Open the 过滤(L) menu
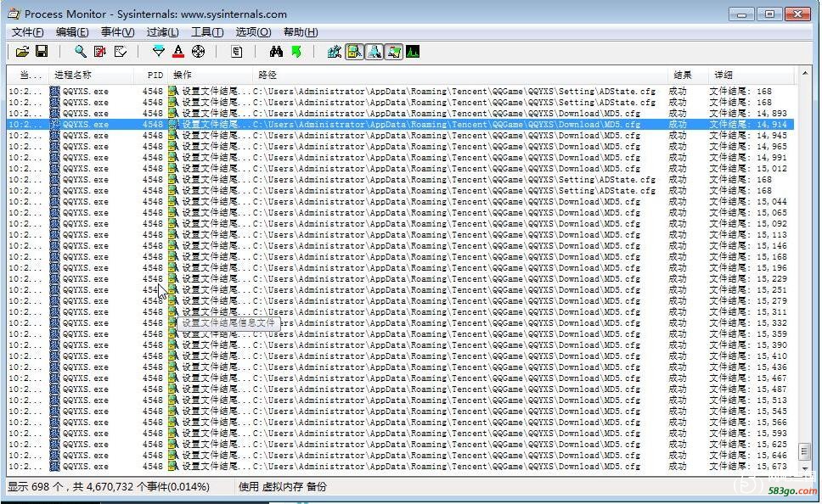This screenshot has width=822, height=504. click(162, 32)
